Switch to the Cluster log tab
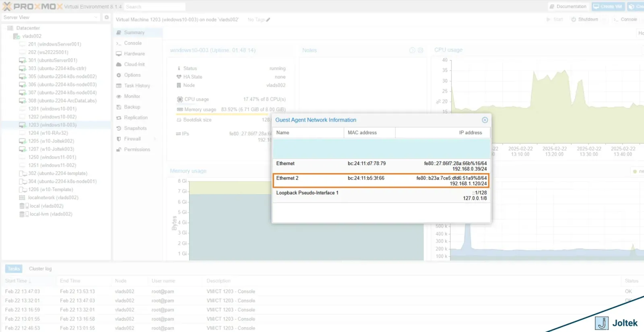This screenshot has height=332, width=644. pos(40,268)
